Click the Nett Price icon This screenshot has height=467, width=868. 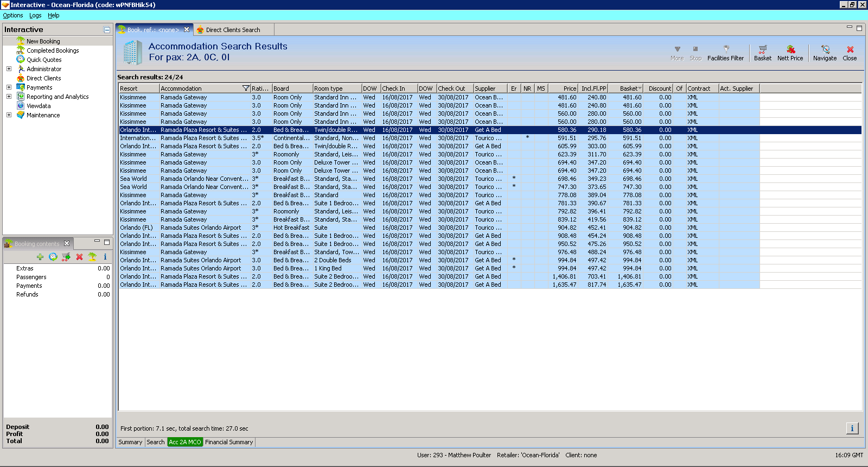pos(790,49)
